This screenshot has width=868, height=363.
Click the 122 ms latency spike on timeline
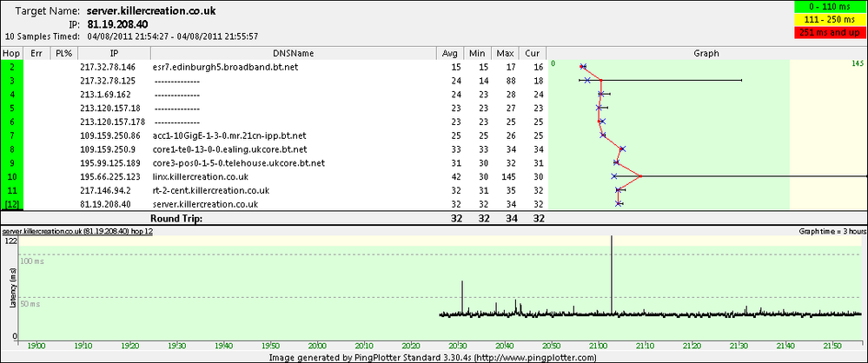point(612,274)
